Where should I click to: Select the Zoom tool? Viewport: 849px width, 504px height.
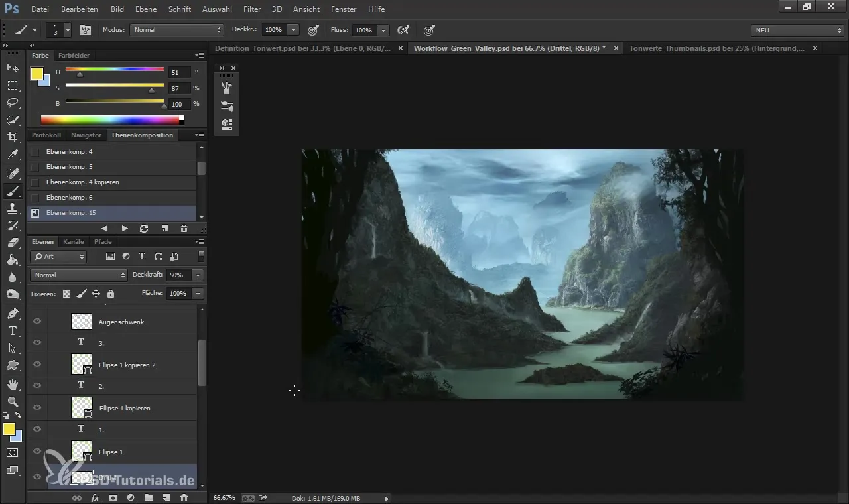pos(12,402)
